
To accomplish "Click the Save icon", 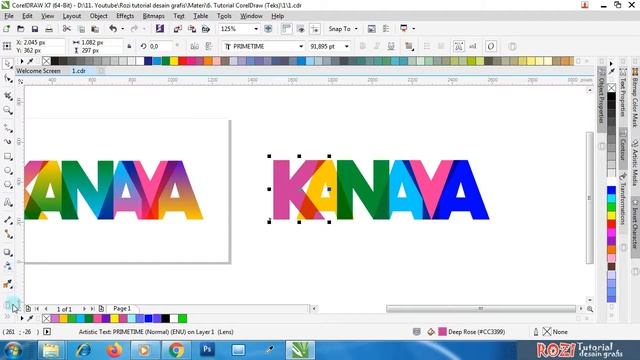I will [35, 29].
